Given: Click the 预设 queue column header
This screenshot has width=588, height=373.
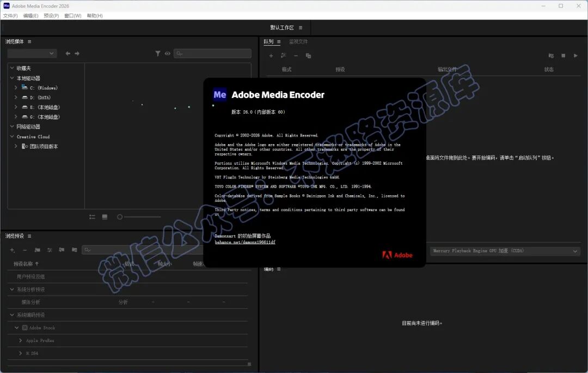Looking at the screenshot, I should point(340,69).
